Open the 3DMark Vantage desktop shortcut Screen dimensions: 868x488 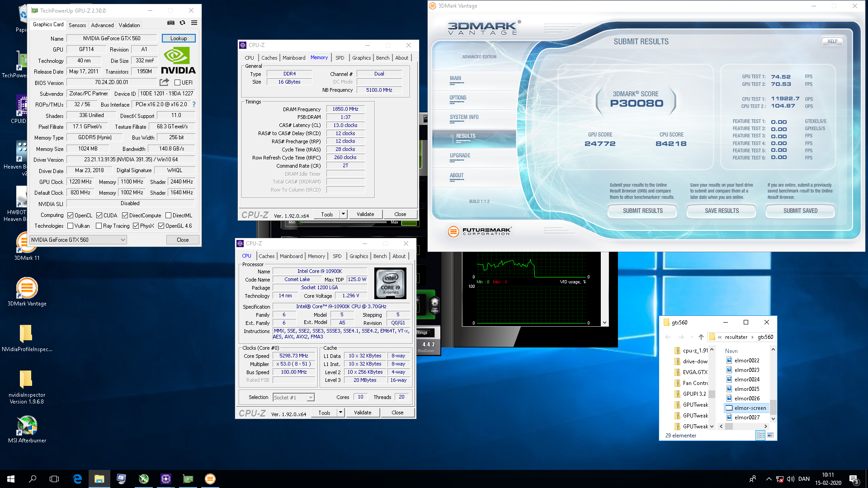(x=27, y=292)
